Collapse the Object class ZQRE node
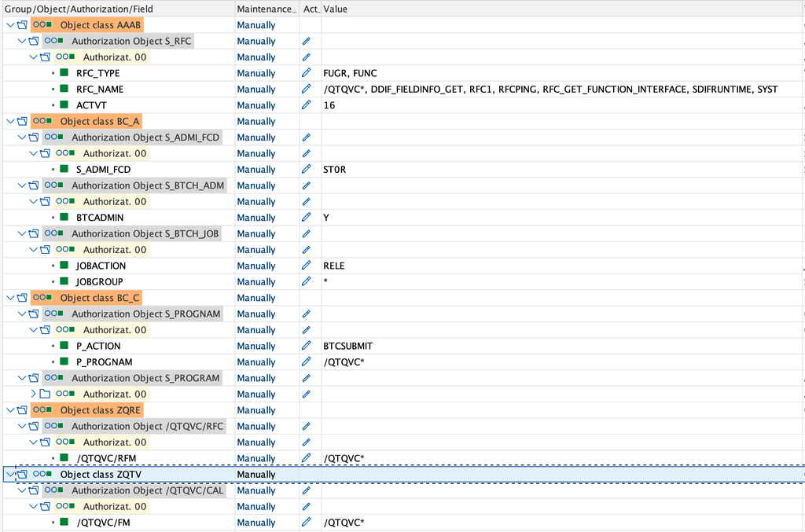This screenshot has width=805, height=532. pos(10,410)
